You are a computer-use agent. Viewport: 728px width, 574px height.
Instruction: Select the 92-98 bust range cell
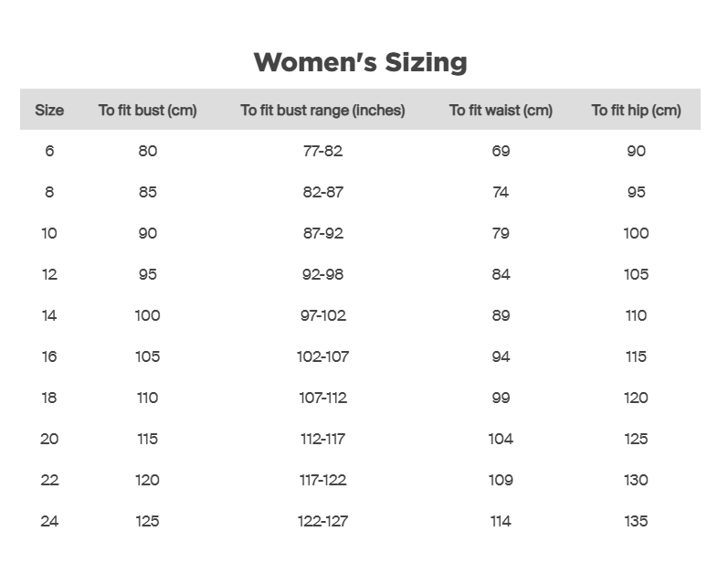(x=322, y=274)
